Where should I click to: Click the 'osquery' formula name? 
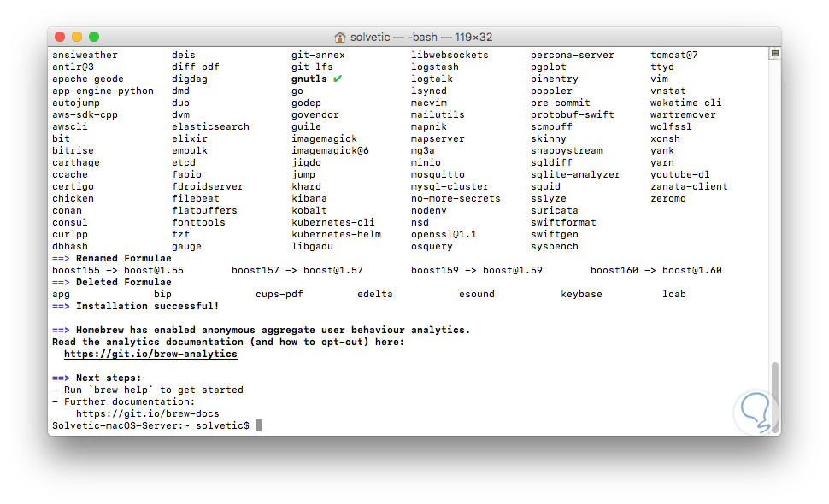(432, 246)
